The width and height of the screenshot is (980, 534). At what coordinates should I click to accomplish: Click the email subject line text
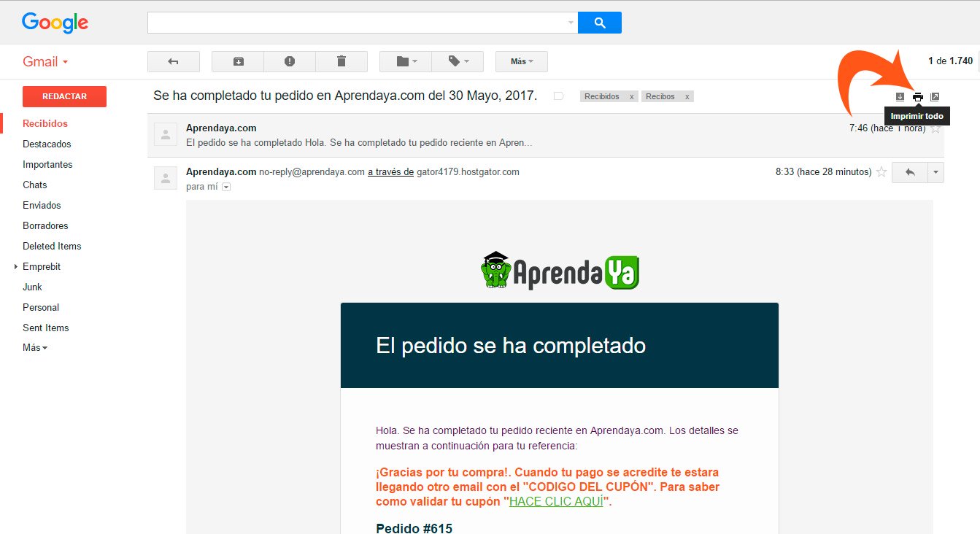[345, 96]
